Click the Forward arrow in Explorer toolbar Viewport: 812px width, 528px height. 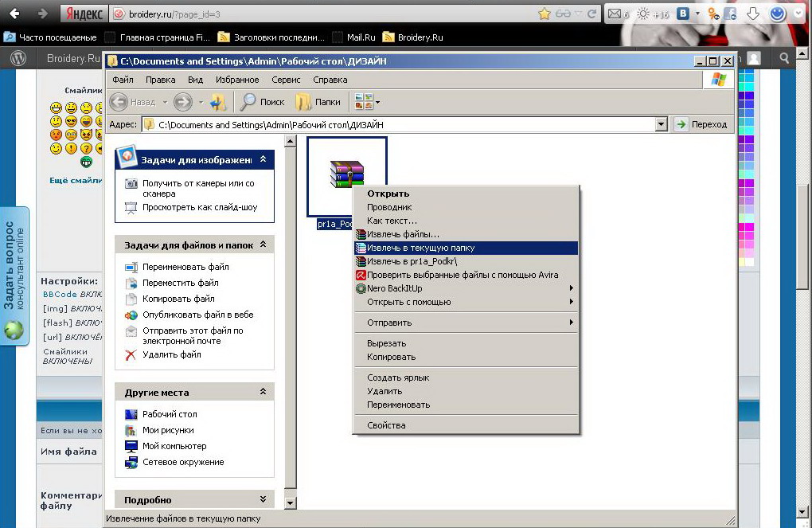tap(182, 102)
